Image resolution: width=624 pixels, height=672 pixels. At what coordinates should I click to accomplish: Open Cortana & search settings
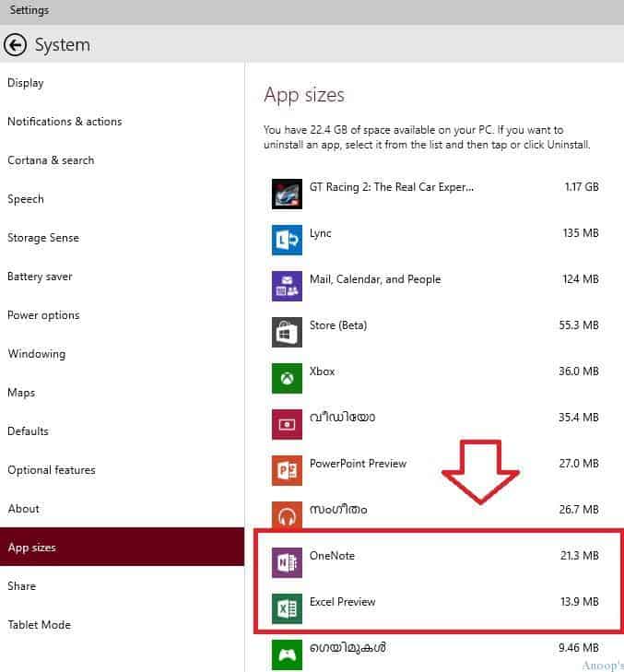coord(123,160)
